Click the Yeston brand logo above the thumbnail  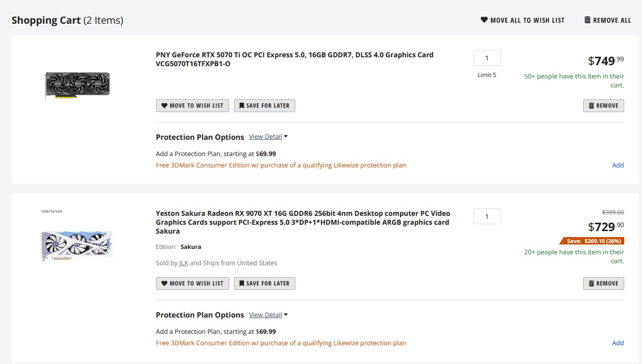tap(51, 211)
